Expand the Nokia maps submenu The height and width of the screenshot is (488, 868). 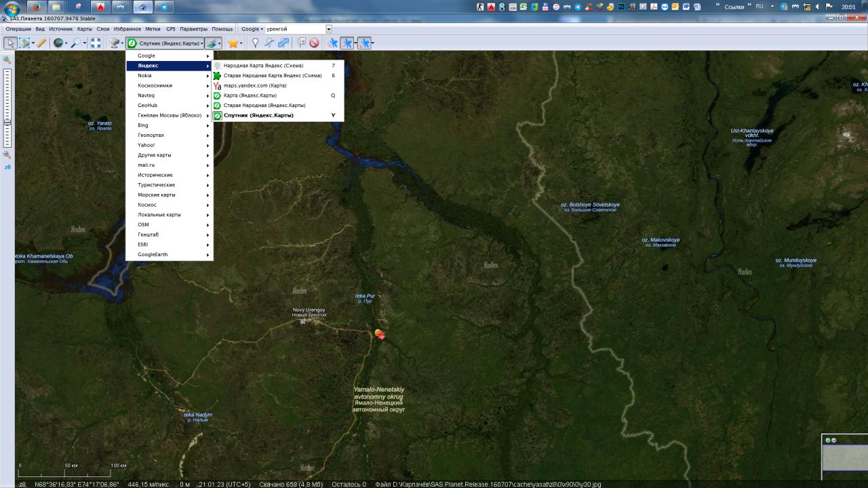170,75
